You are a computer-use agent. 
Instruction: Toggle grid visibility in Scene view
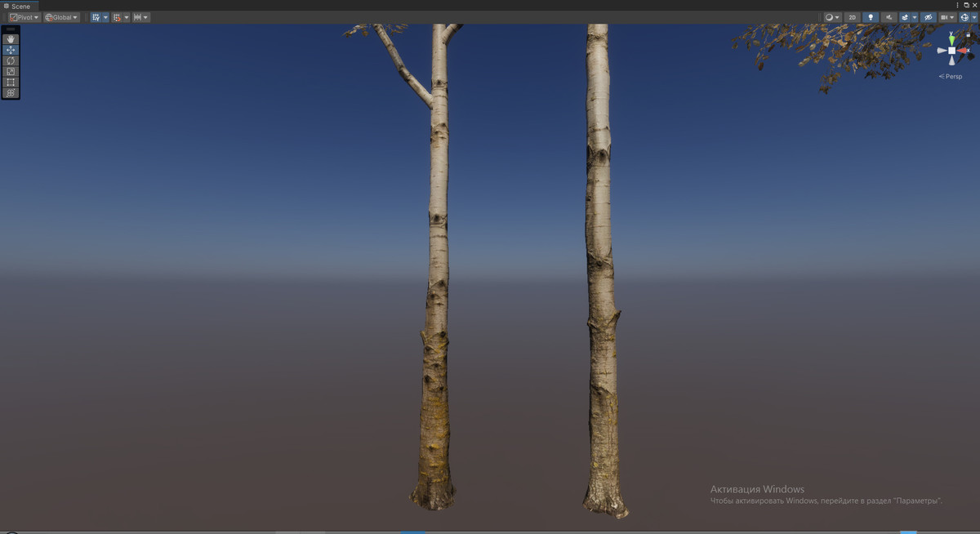pyautogui.click(x=96, y=17)
